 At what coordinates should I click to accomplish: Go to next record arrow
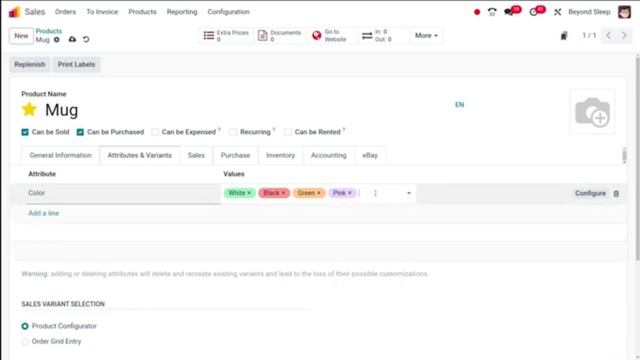tap(624, 36)
